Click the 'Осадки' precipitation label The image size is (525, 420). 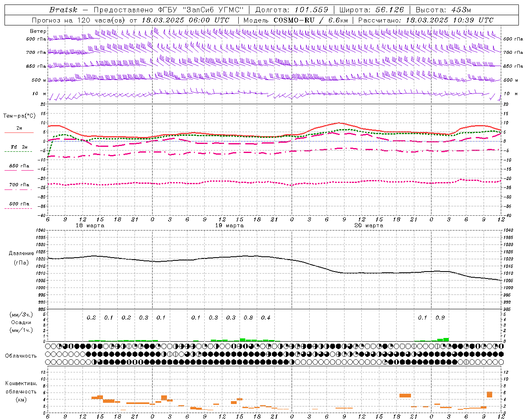click(x=21, y=322)
